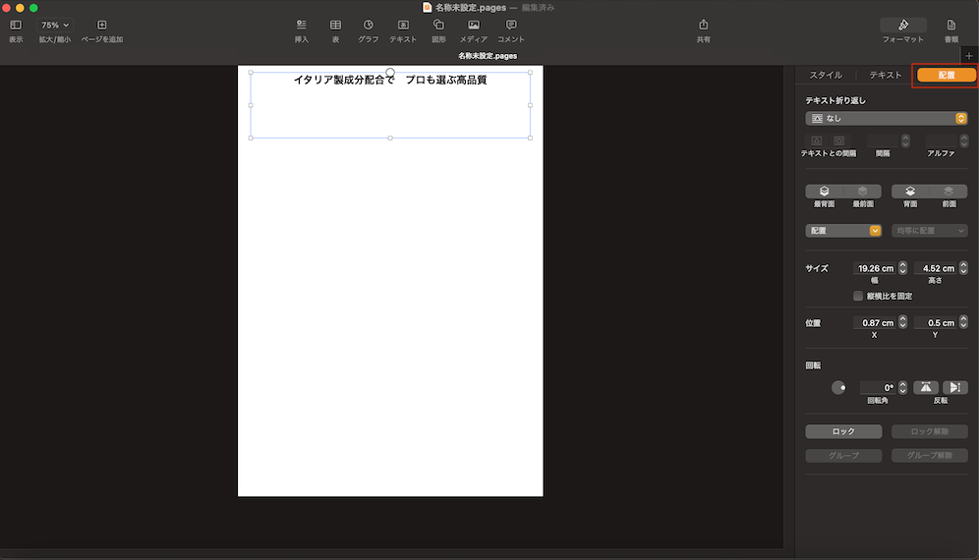Click the 共有 share icon
979x560 pixels.
[x=704, y=25]
